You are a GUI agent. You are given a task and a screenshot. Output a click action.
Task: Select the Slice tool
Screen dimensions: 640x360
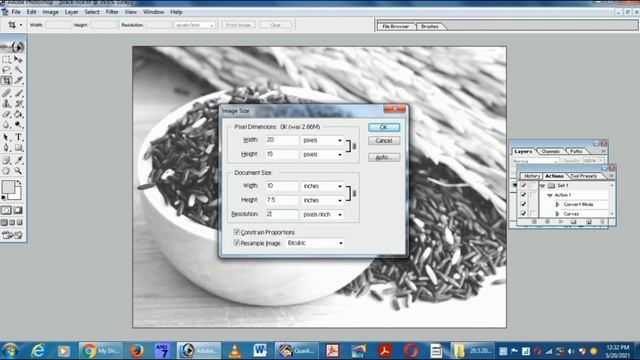click(18, 80)
